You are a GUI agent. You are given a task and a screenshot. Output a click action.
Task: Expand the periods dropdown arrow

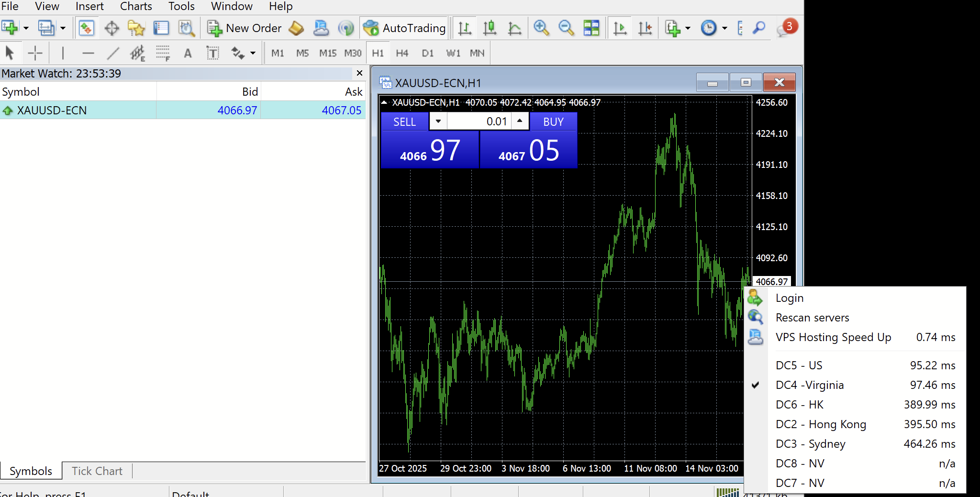pos(724,28)
